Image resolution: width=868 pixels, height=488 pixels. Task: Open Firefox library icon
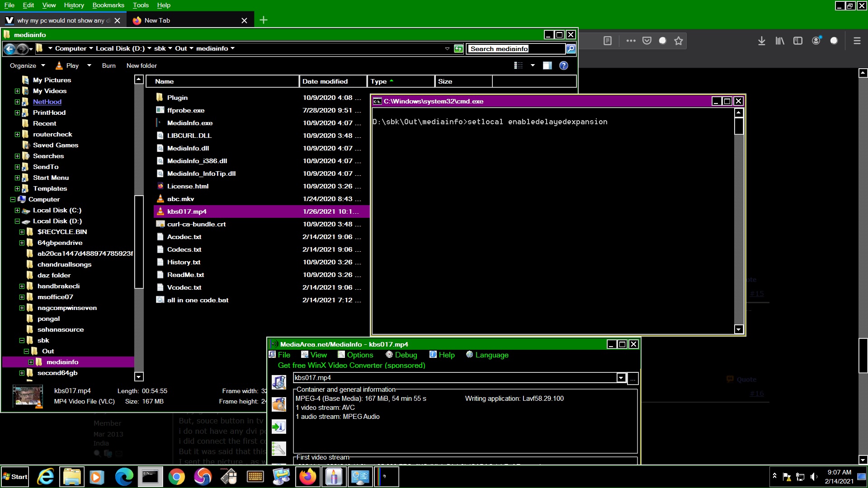point(780,41)
